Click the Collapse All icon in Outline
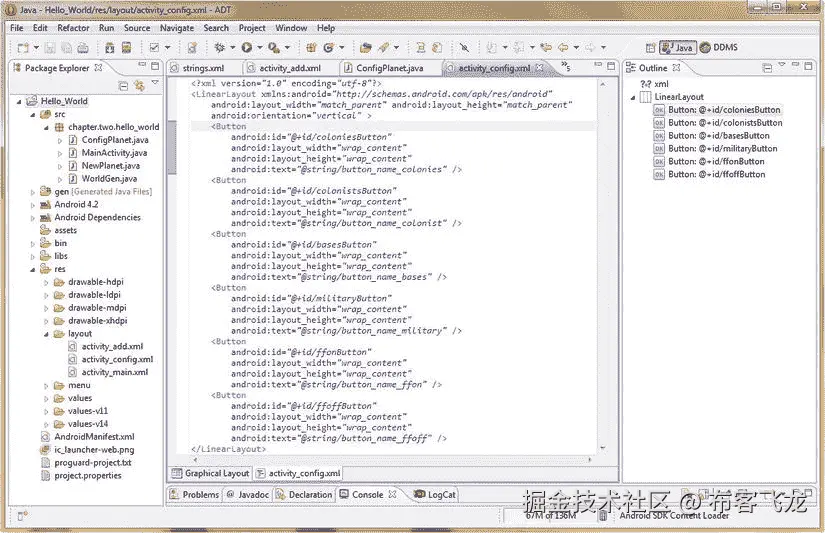Screen dimensions: 825x533 [x=767, y=68]
